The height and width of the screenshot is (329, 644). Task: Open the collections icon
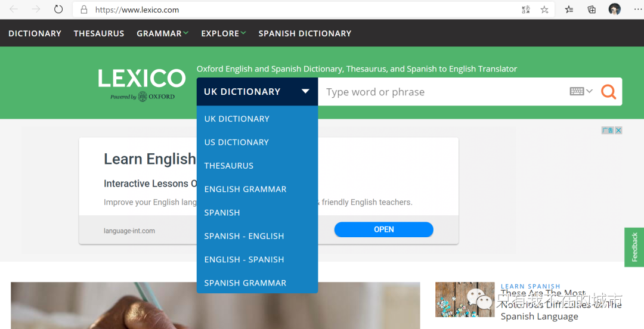[x=592, y=10]
